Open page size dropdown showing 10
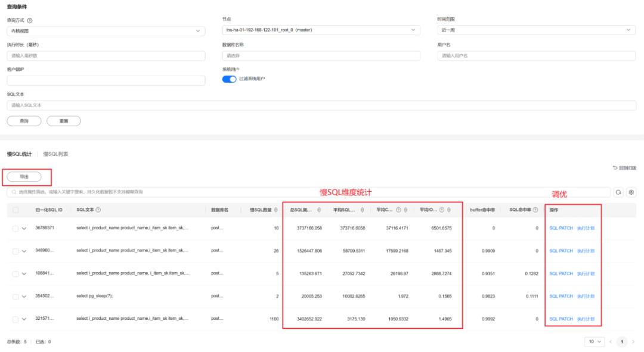This screenshot has width=644, height=352. point(595,342)
